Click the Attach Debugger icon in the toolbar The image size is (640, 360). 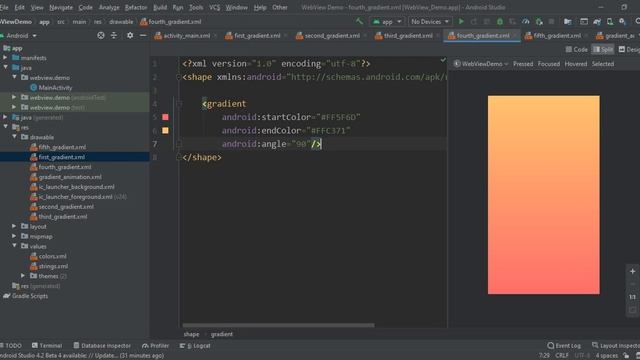click(x=539, y=21)
